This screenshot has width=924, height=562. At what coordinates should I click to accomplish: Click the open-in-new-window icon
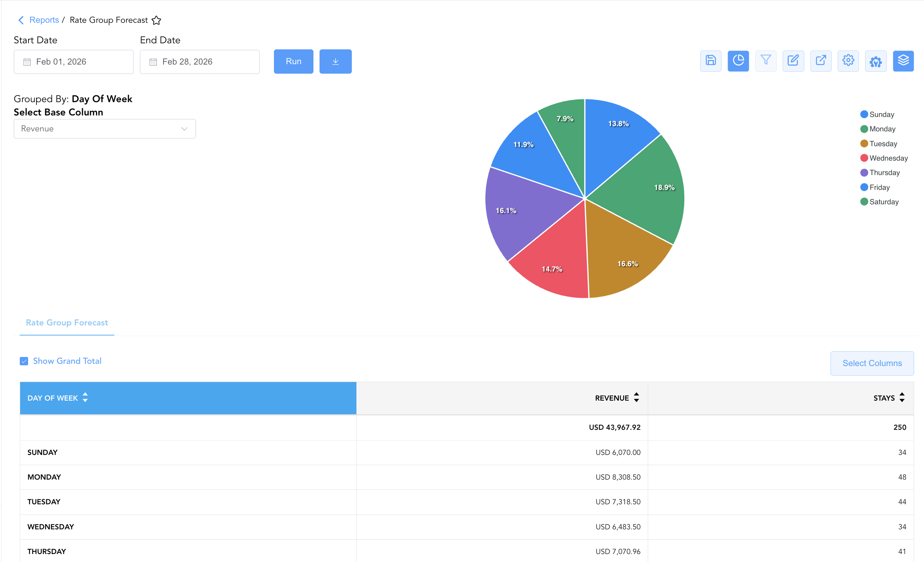click(821, 61)
